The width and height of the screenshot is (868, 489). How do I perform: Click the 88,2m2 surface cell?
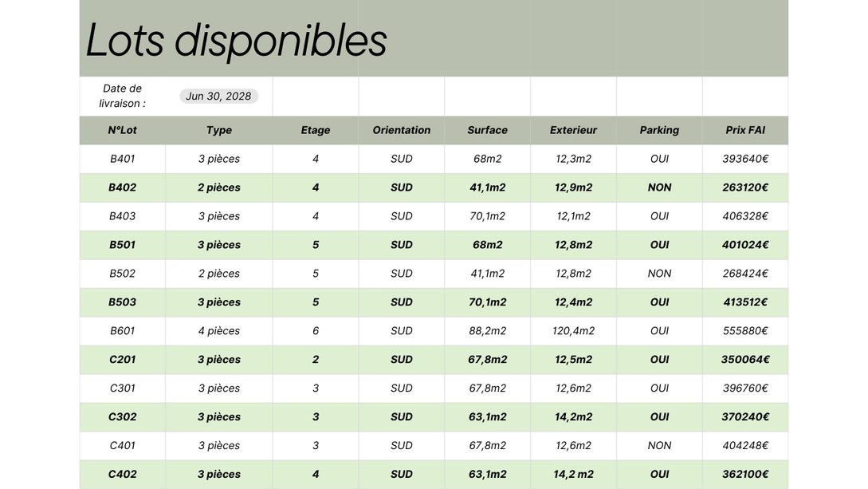click(x=487, y=331)
